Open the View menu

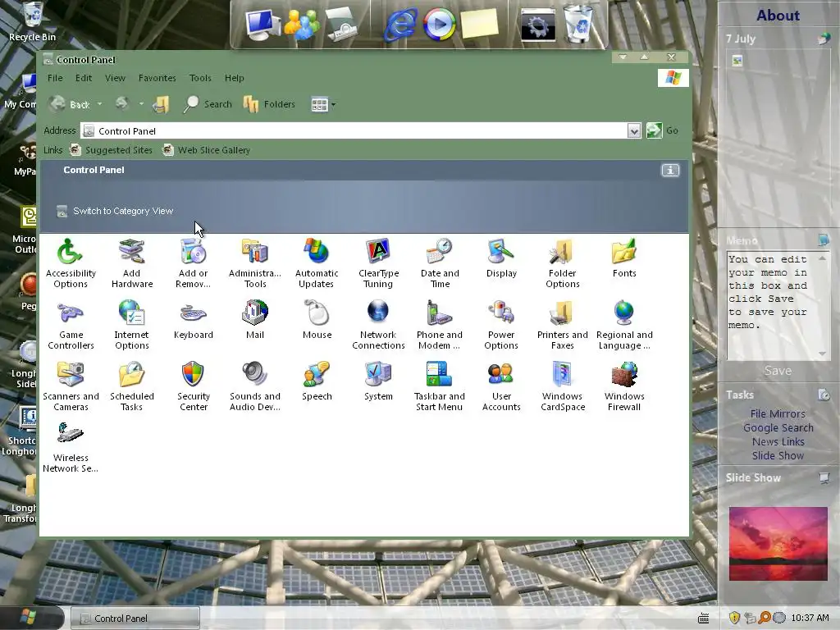[115, 78]
